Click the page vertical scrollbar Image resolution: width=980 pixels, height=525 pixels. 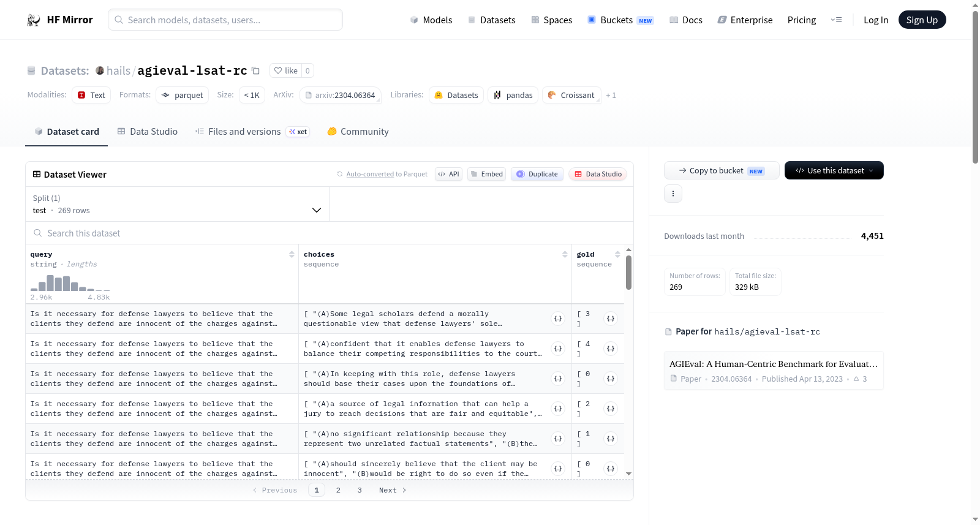[975, 86]
